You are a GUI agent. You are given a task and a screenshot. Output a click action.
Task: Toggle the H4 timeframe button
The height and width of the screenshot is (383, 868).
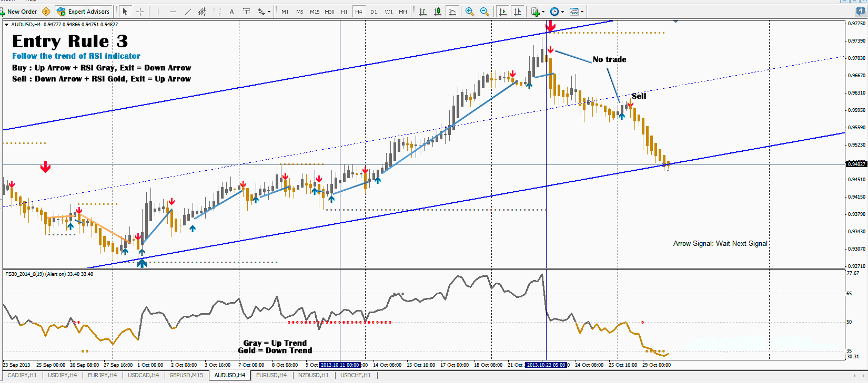pos(359,12)
